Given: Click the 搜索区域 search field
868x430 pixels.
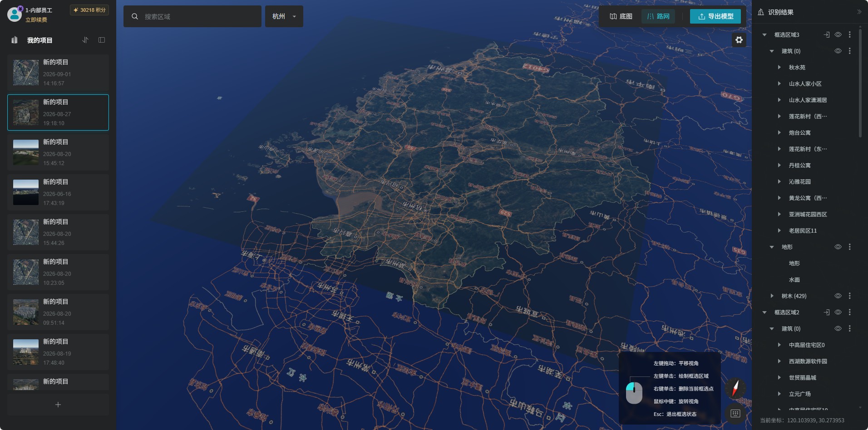Looking at the screenshot, I should (192, 16).
